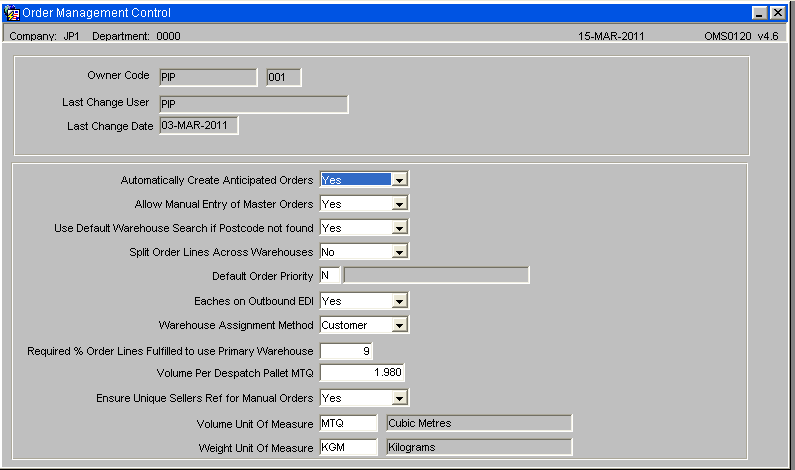The image size is (795, 470).
Task: Close the Order Management Control window
Action: [777, 13]
